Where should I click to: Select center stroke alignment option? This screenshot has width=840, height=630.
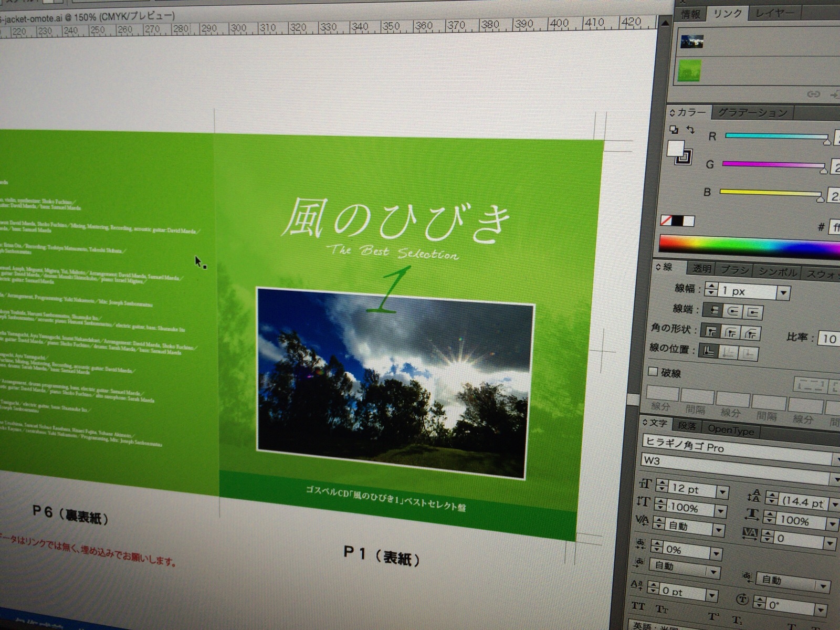pyautogui.click(x=709, y=352)
